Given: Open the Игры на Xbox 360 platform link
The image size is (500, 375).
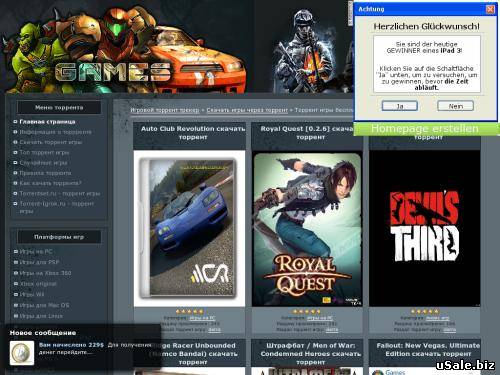Looking at the screenshot, I should (x=45, y=273).
